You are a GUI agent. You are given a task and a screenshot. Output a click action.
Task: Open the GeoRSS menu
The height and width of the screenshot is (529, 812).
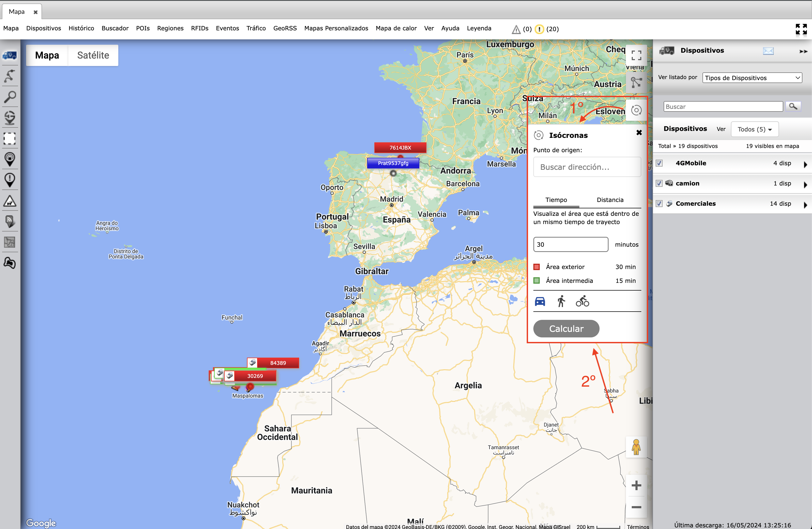(285, 28)
